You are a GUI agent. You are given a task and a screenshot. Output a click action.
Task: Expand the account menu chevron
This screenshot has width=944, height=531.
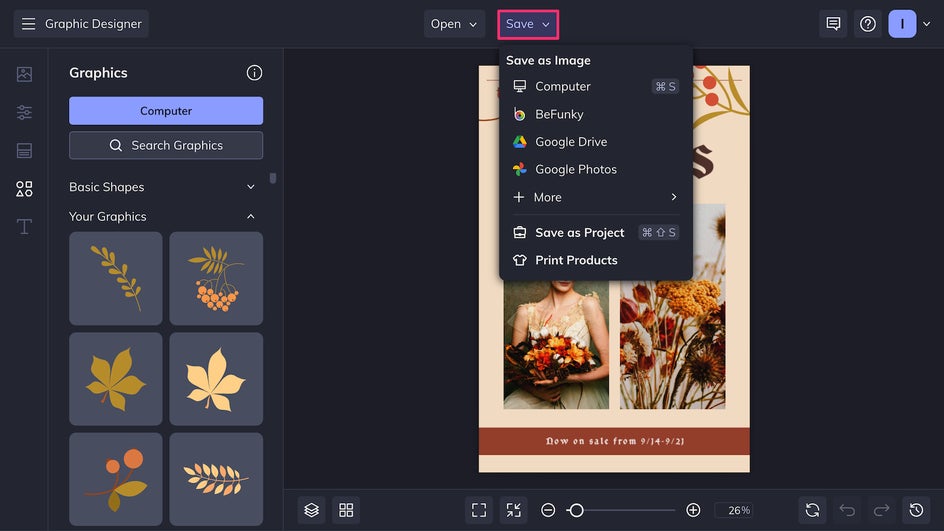[x=927, y=24]
